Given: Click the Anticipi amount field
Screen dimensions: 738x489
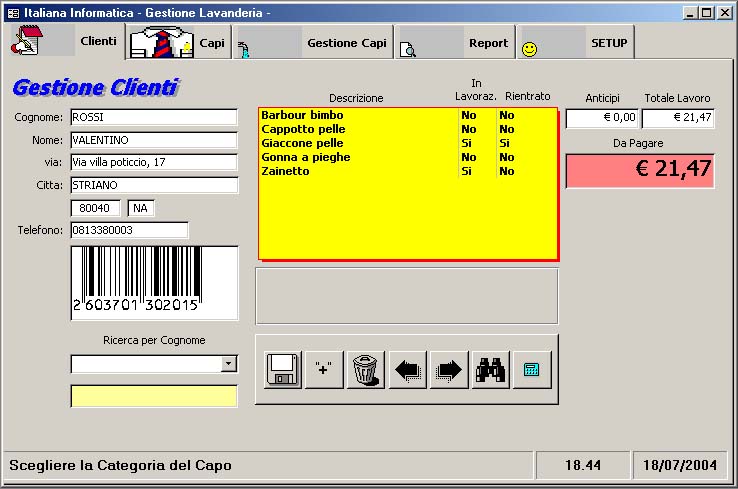Looking at the screenshot, I should 602,118.
